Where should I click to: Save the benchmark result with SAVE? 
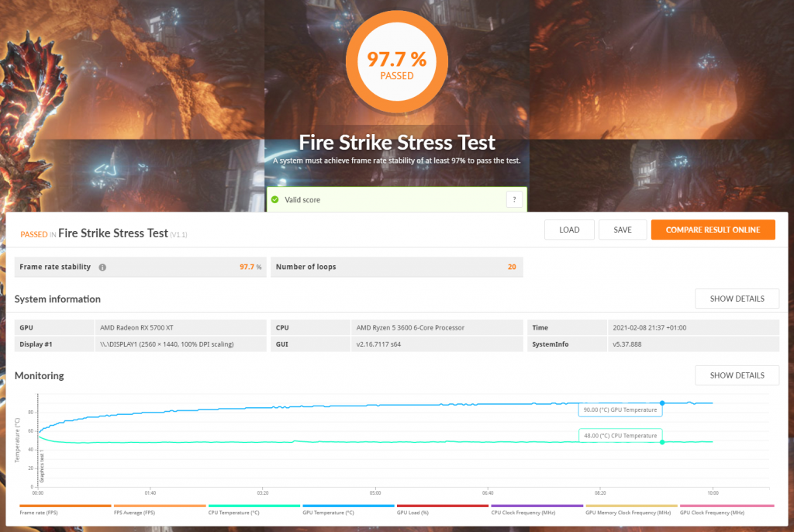[623, 230]
